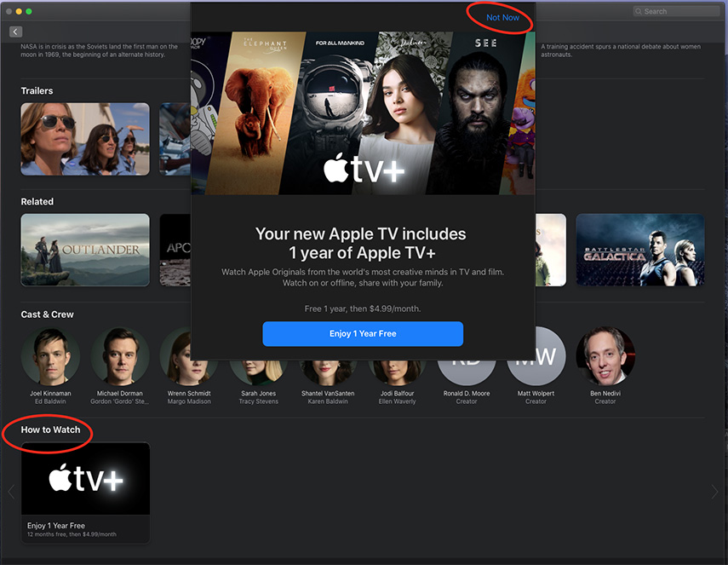The width and height of the screenshot is (728, 565).
Task: Dismiss the offer with Not Now
Action: point(502,18)
